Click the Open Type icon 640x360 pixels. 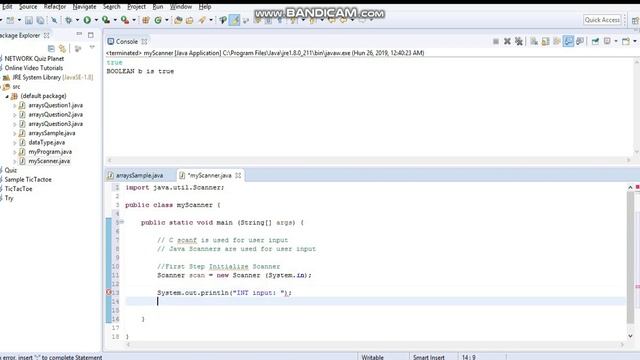178,20
